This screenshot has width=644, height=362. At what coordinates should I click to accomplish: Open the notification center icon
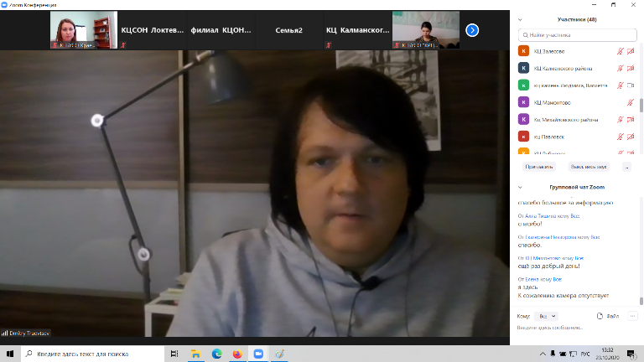point(631,354)
